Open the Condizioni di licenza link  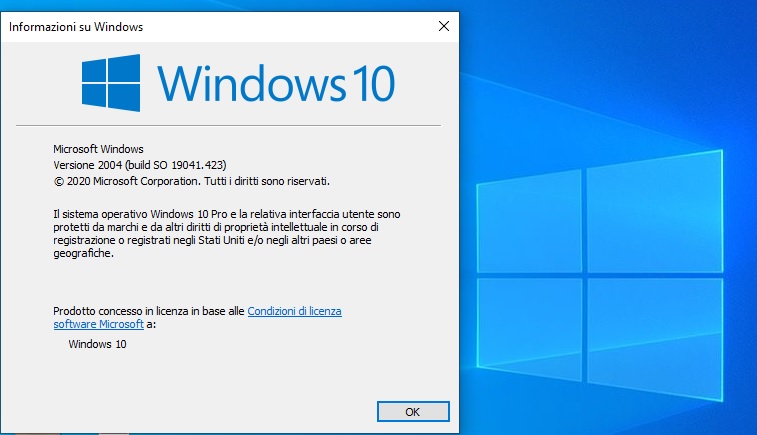(x=294, y=311)
